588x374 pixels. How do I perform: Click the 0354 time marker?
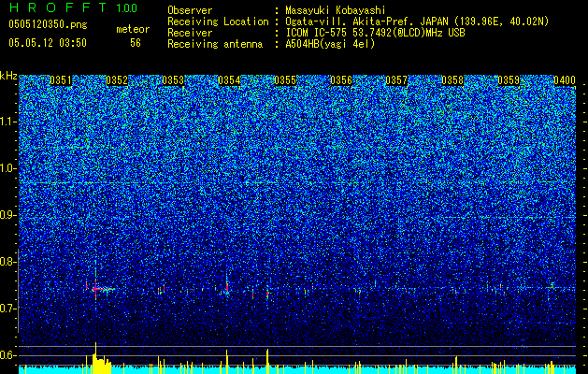point(229,80)
